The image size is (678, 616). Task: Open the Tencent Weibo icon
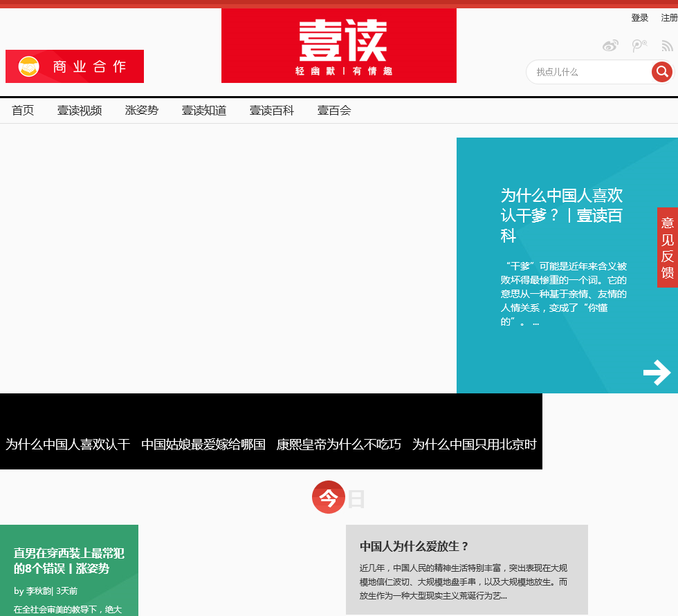click(639, 46)
